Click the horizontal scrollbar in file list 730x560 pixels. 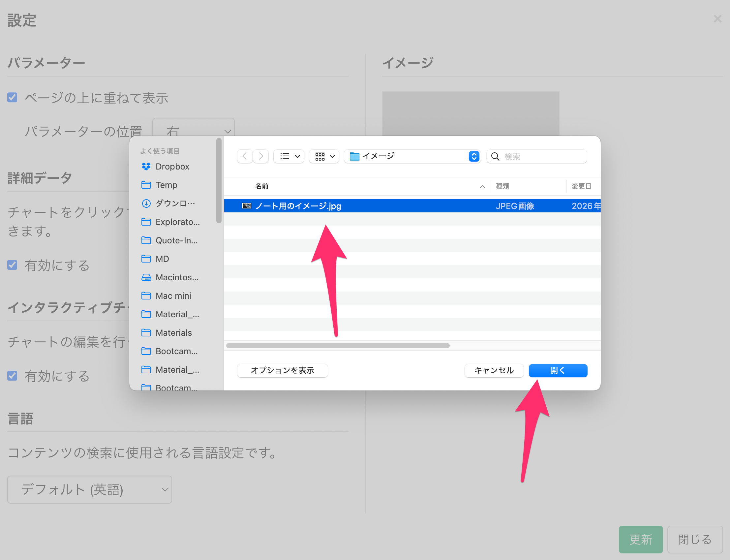(338, 346)
